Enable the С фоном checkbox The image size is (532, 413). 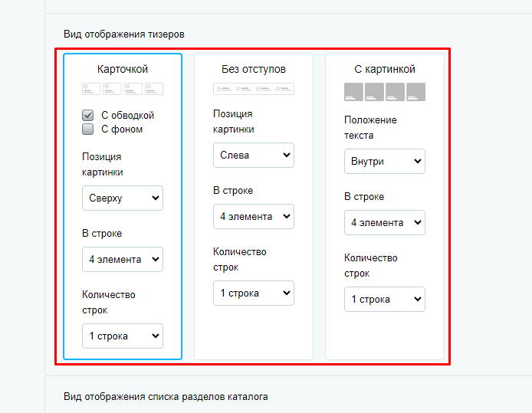[x=88, y=129]
